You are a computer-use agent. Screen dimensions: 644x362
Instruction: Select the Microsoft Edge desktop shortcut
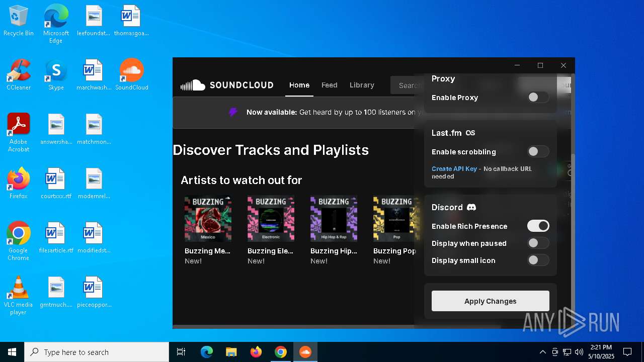point(56,24)
